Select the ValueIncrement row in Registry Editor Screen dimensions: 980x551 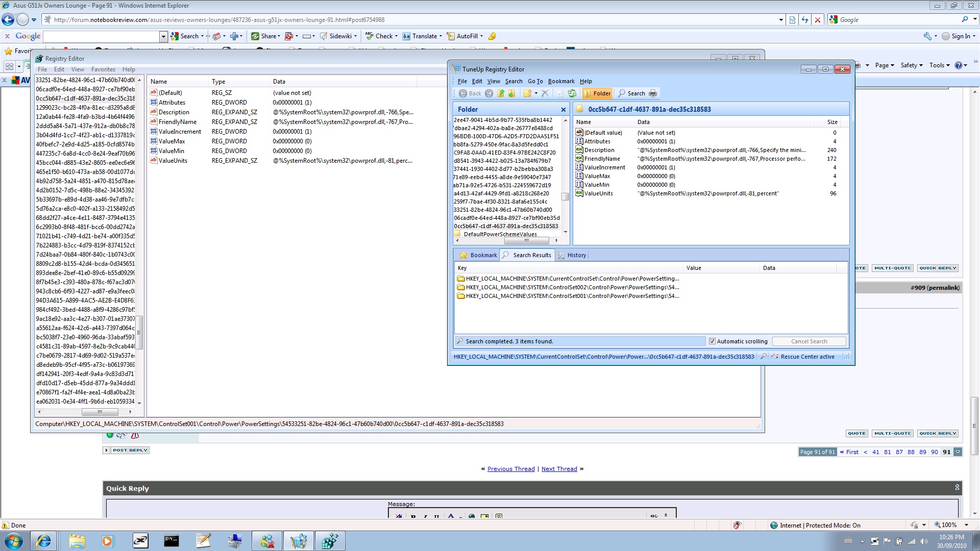[x=180, y=132]
